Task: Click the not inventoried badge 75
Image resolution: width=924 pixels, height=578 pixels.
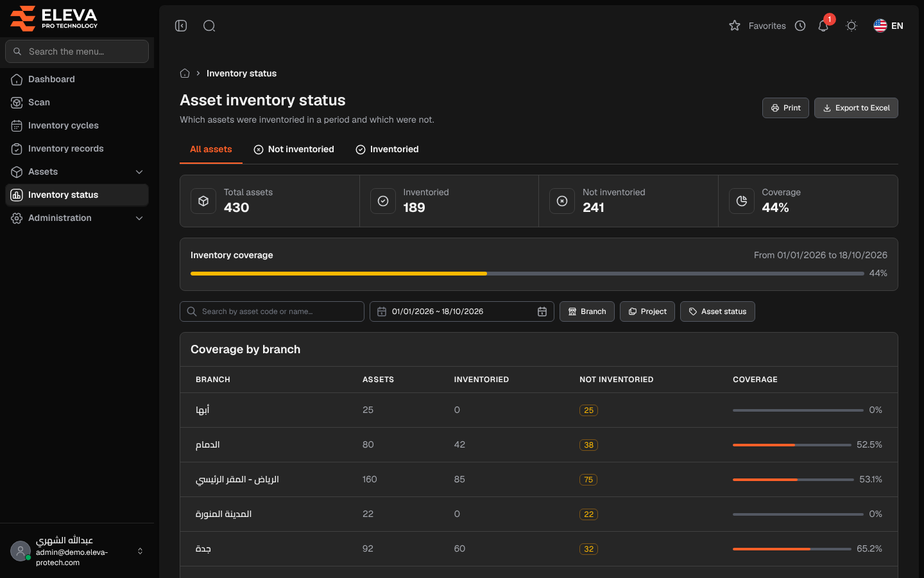Action: coord(588,480)
